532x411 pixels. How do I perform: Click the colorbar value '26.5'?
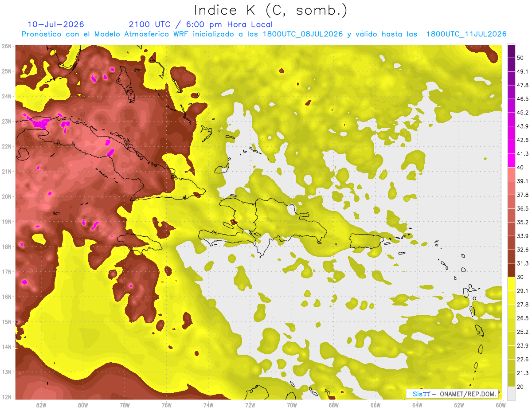click(523, 318)
